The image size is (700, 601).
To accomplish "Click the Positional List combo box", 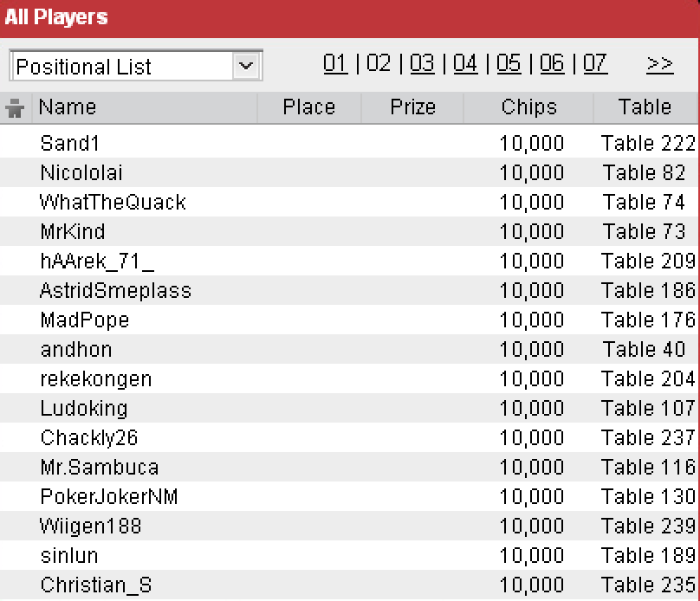I will click(136, 66).
